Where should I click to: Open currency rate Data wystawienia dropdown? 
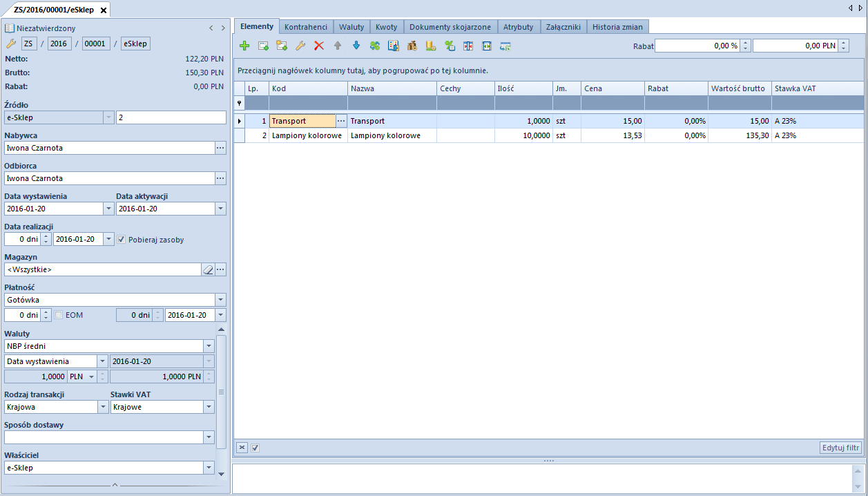pyautogui.click(x=102, y=361)
